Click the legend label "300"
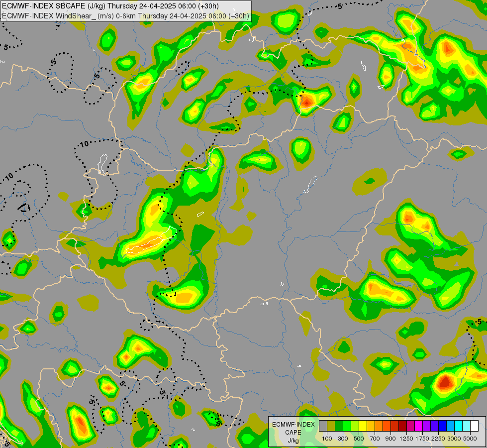Viewport: 487px width, 448px height. 343,439
